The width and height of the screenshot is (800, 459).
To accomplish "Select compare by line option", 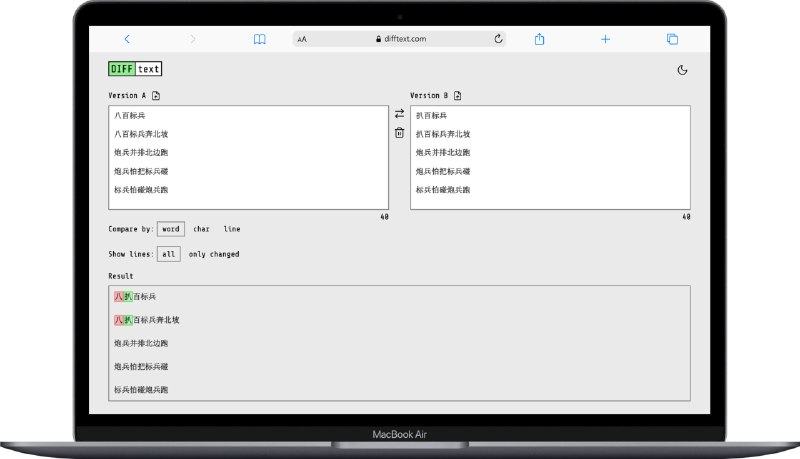I will tap(232, 229).
